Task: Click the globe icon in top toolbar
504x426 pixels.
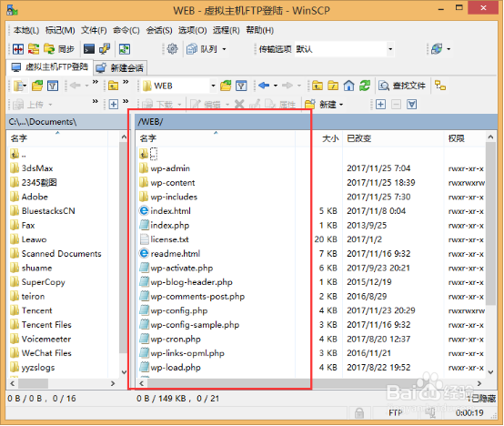Action: 437,49
